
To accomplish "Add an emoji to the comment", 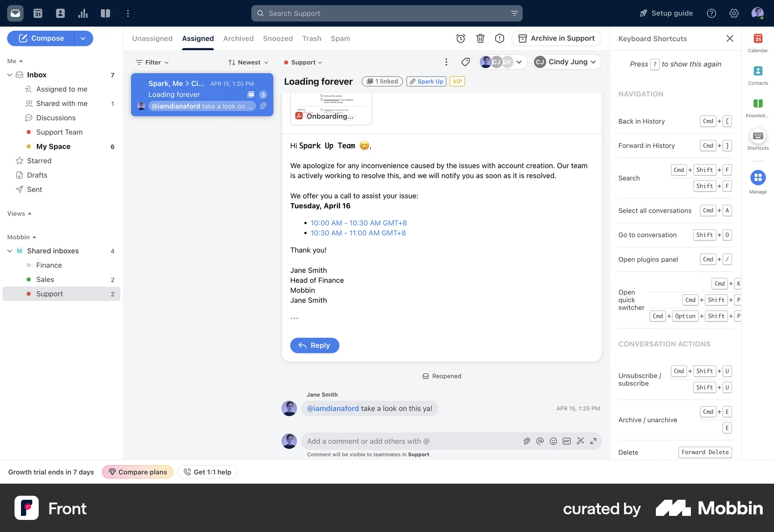I will (553, 441).
